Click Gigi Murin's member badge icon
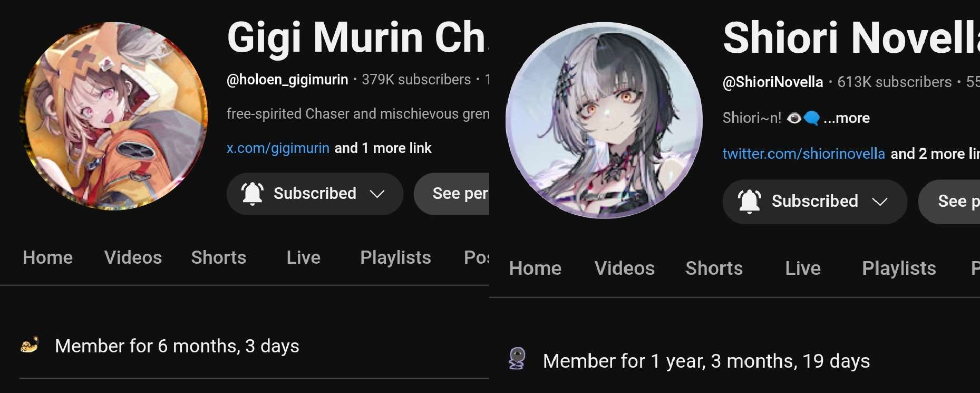 pos(30,346)
